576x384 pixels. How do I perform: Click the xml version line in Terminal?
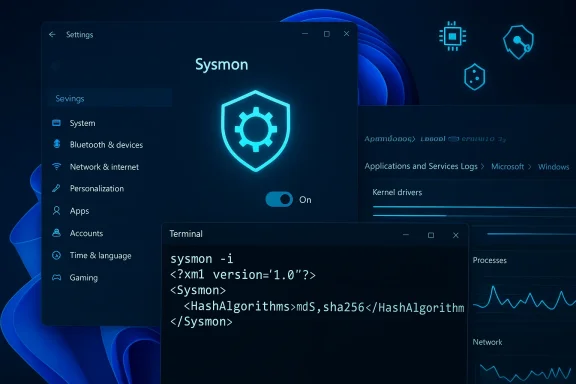pos(243,275)
